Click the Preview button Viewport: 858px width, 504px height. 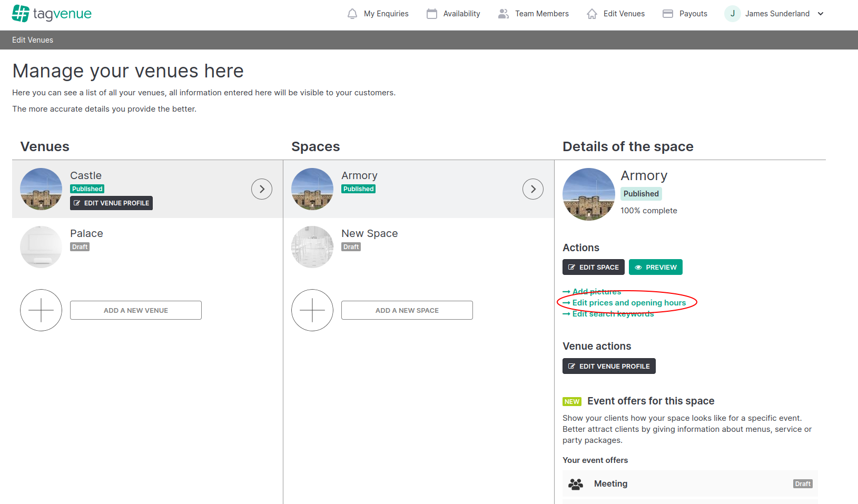tap(656, 267)
